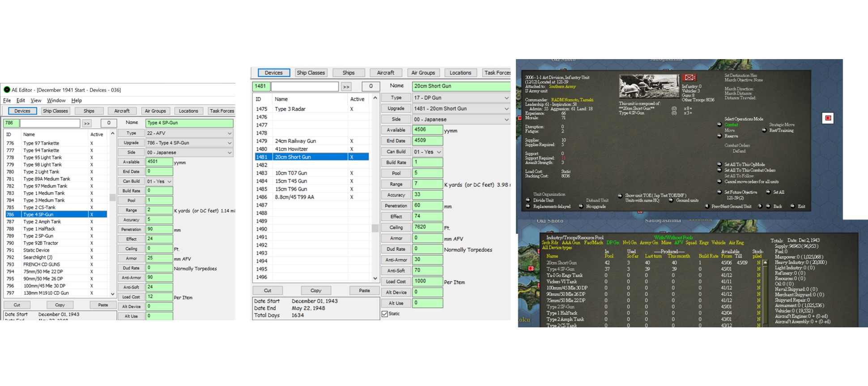
Task: Click the arrow icon beside Divide Unit
Action: click(x=528, y=200)
